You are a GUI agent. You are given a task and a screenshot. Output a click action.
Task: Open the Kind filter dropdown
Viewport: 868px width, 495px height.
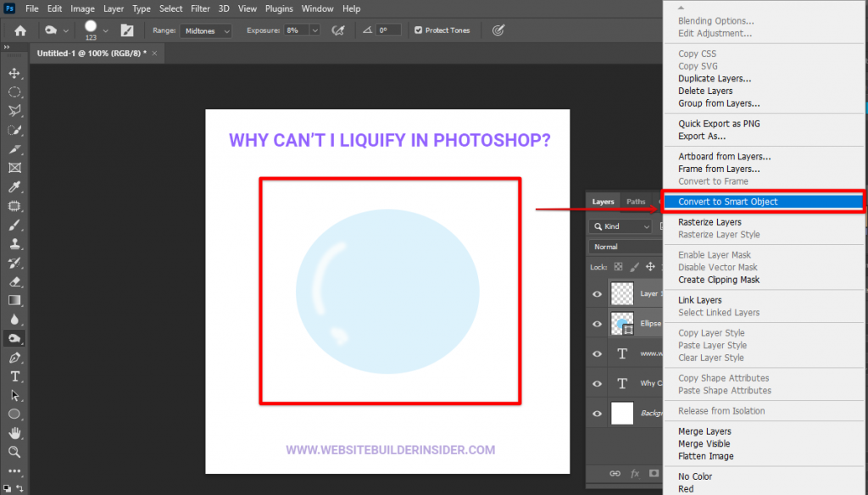pos(621,225)
